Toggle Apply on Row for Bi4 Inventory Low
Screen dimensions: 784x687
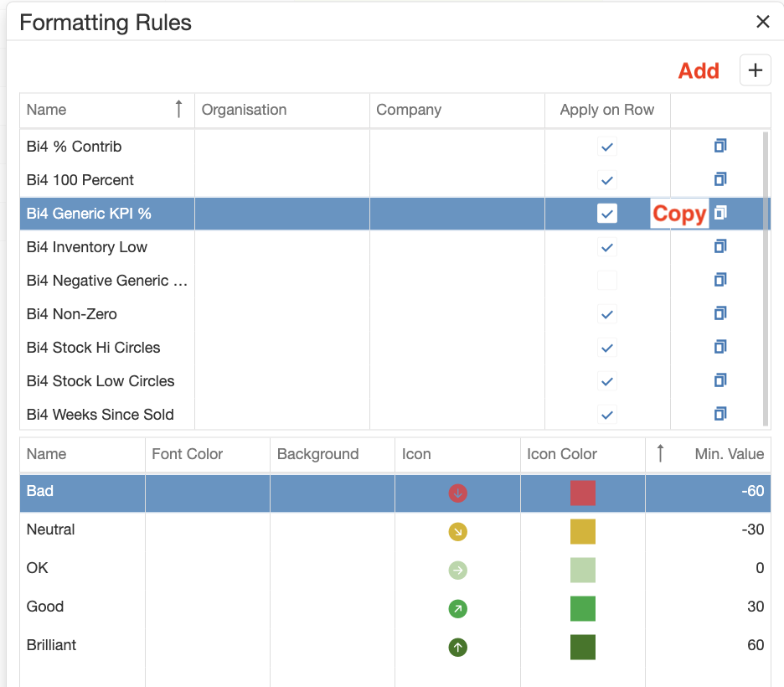(x=607, y=247)
